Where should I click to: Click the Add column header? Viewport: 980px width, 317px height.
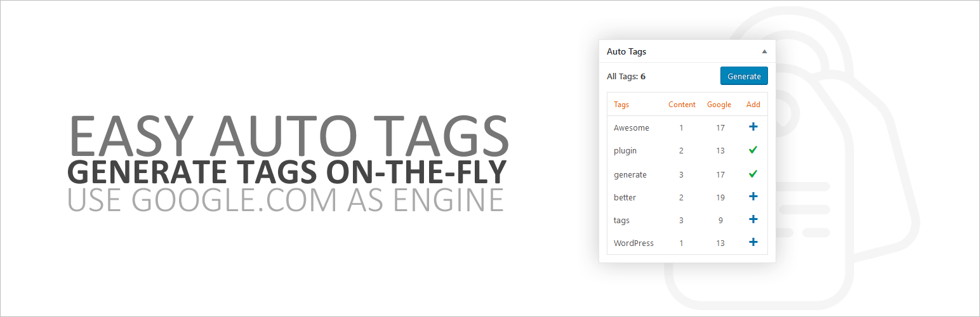click(753, 105)
